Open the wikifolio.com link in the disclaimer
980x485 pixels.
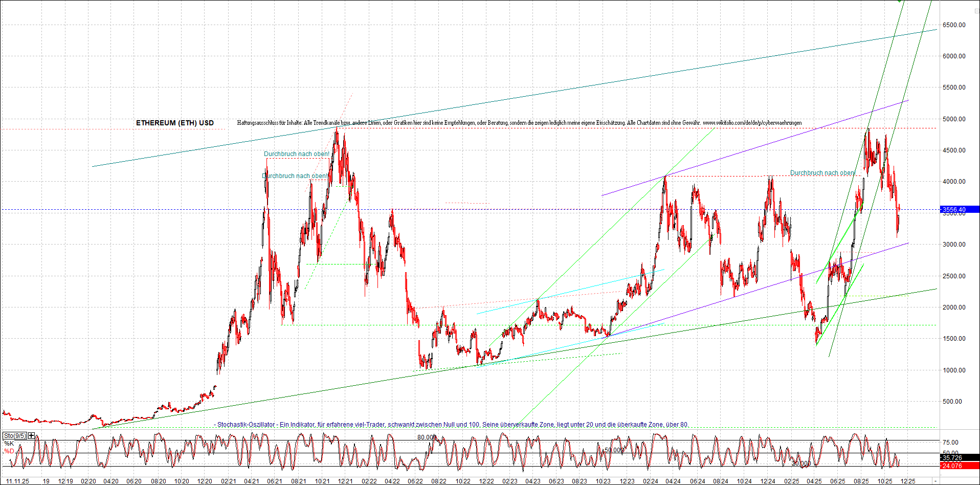pos(752,123)
